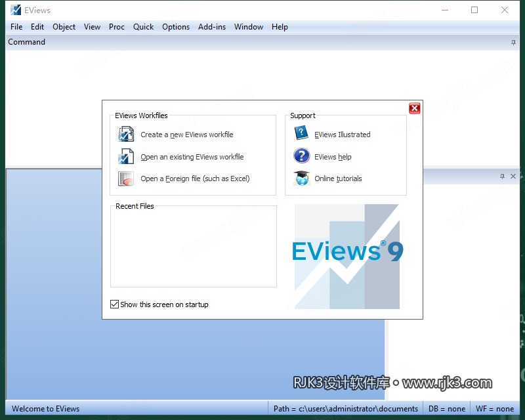Click the EViews app icon in title bar
This screenshot has height=420, width=525.
(x=15, y=10)
